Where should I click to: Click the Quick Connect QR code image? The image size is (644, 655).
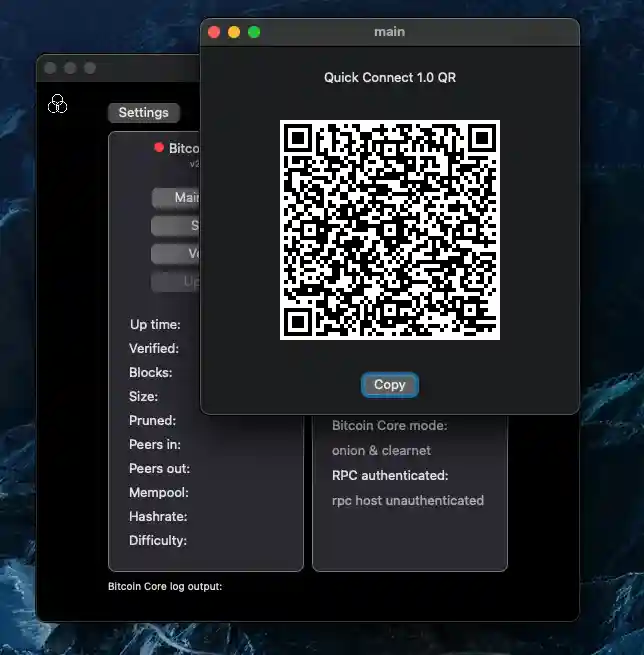[x=390, y=230]
